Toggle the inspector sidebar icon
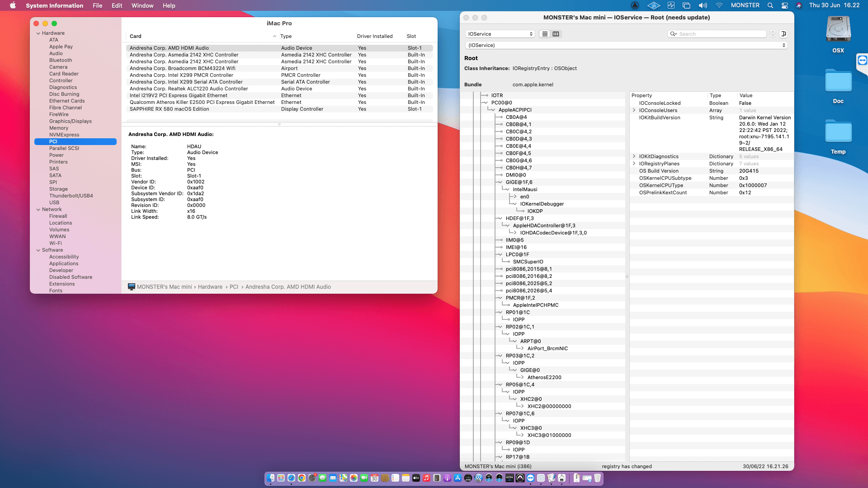The height and width of the screenshot is (488, 868). (784, 34)
